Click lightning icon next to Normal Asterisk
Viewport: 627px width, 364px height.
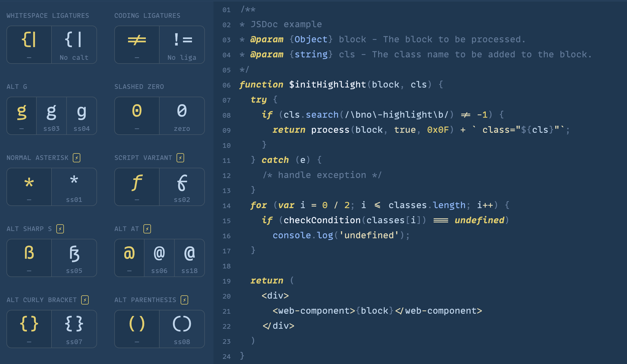click(x=77, y=158)
